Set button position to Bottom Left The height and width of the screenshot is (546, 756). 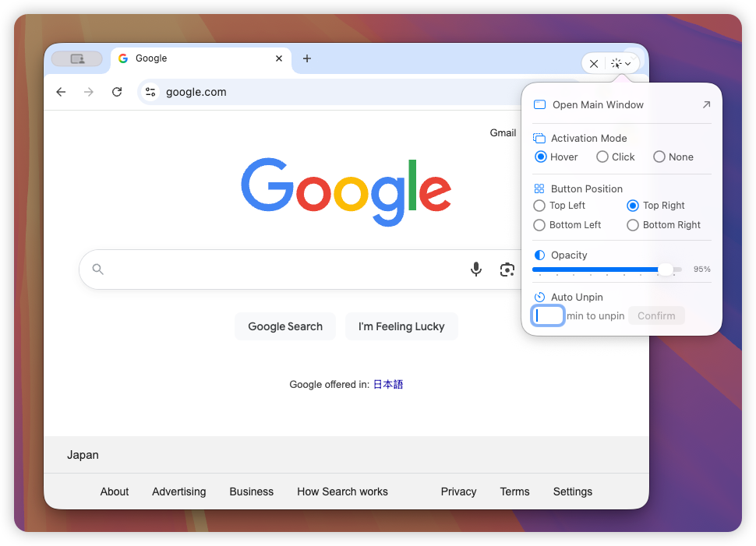coord(567,225)
